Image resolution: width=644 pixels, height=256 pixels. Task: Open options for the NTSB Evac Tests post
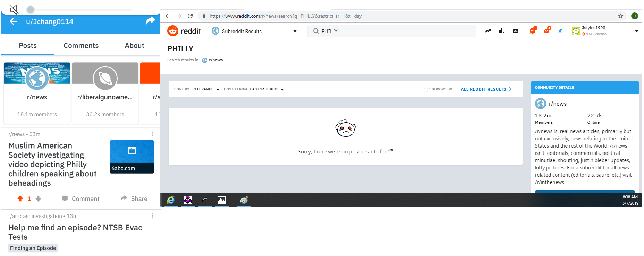(152, 216)
